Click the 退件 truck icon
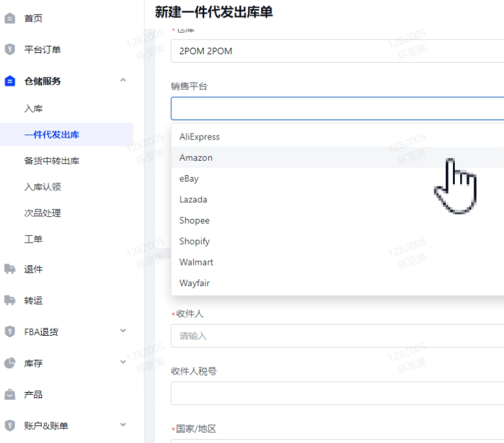The image size is (504, 443). (10, 269)
